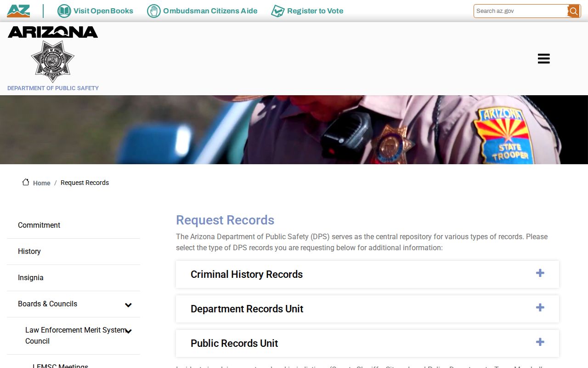Follow the Register to Vote link
This screenshot has width=588, height=368.
click(315, 11)
